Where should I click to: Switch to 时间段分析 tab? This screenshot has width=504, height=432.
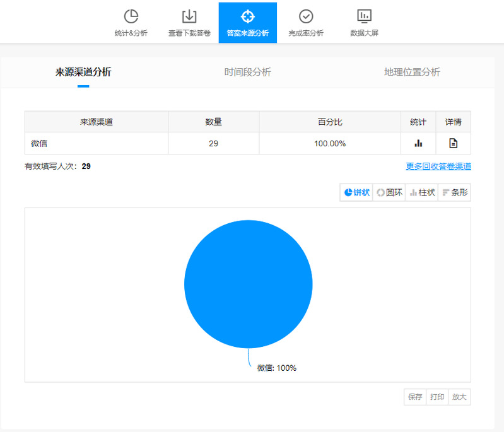coord(247,72)
